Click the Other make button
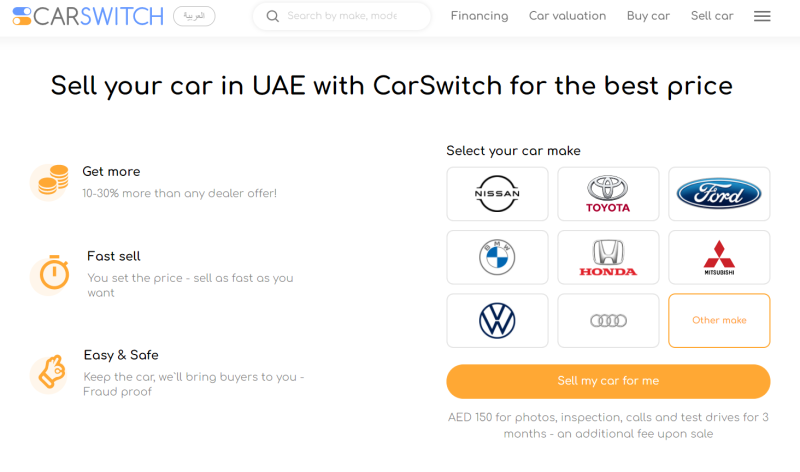The image size is (800, 472). tap(719, 320)
